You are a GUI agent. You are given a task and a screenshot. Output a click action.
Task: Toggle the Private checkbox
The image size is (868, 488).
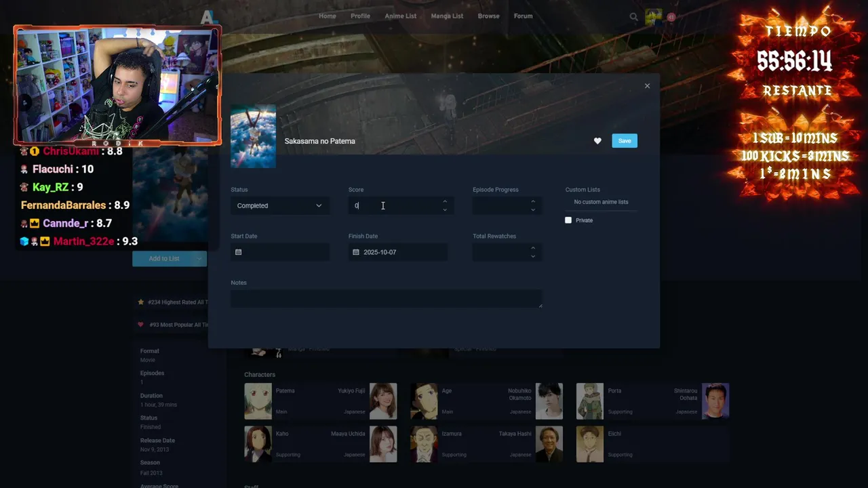pyautogui.click(x=568, y=220)
